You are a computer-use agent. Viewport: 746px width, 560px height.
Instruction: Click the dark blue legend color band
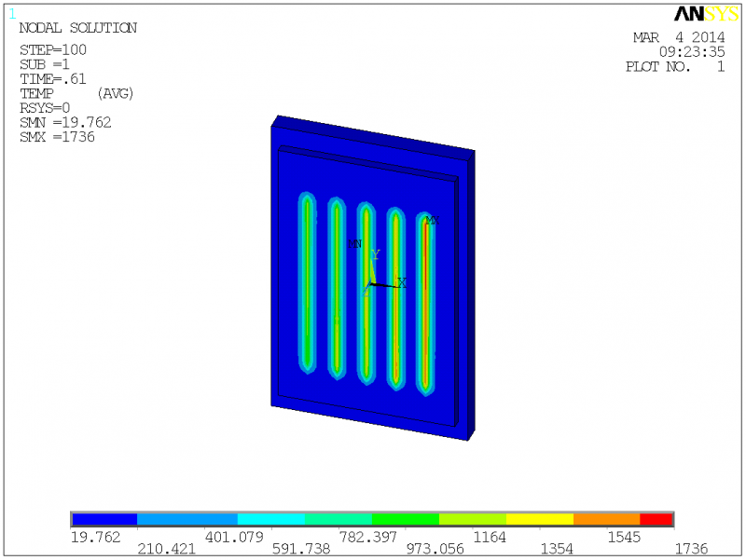point(104,519)
